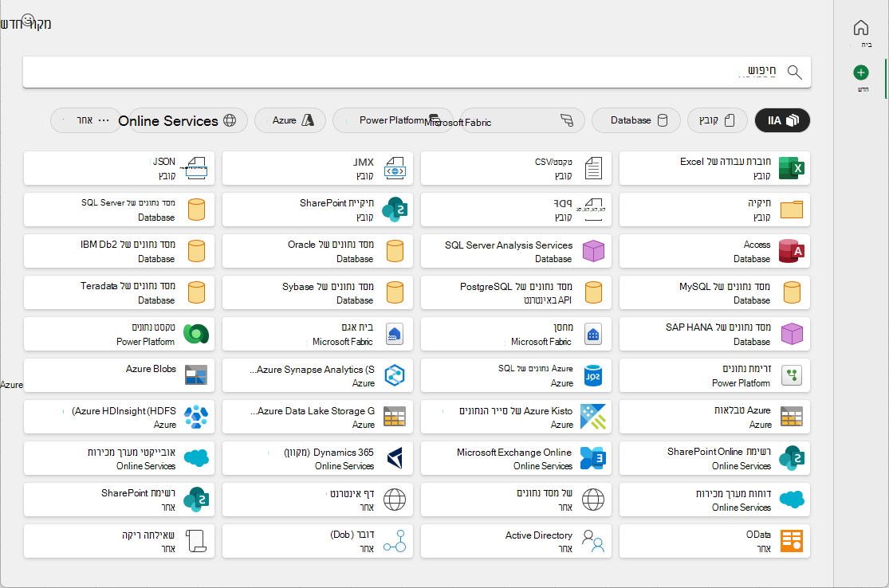Screen dimensions: 889x588
Task: Pick the JSON file icon
Action: coord(196,168)
